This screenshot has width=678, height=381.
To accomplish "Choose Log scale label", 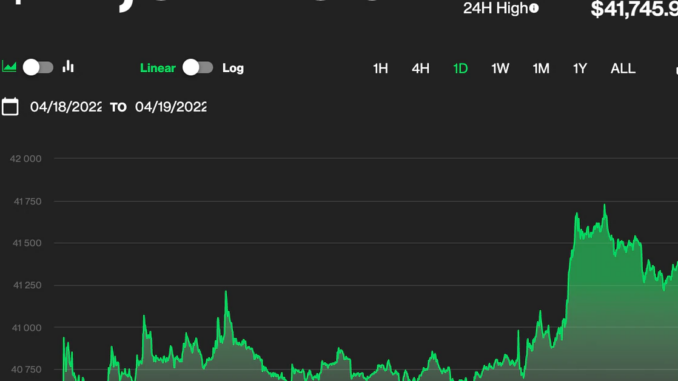I will coord(233,68).
